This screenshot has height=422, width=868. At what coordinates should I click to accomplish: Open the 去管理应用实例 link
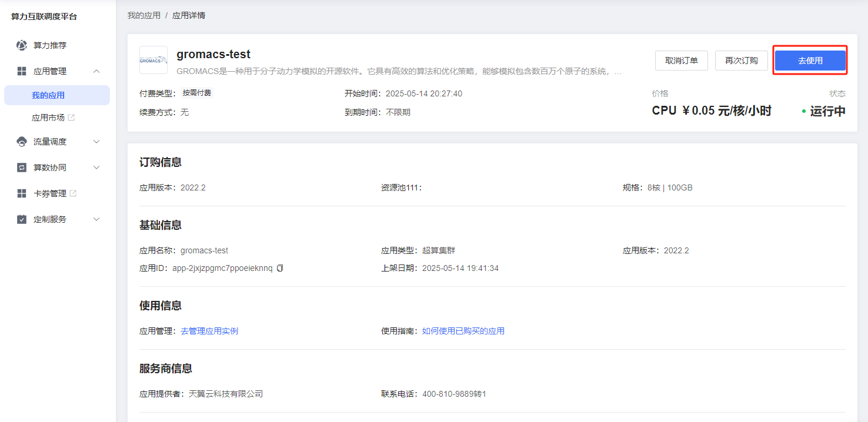coord(209,331)
